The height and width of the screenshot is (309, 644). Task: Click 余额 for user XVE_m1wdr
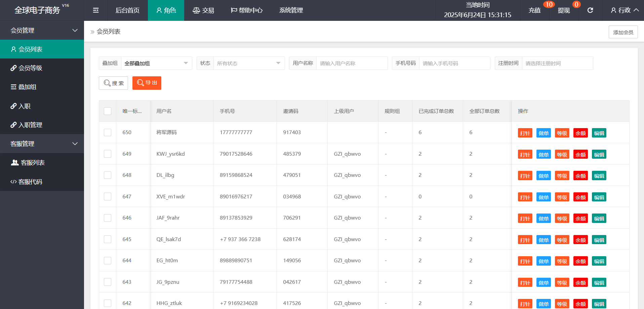(580, 197)
